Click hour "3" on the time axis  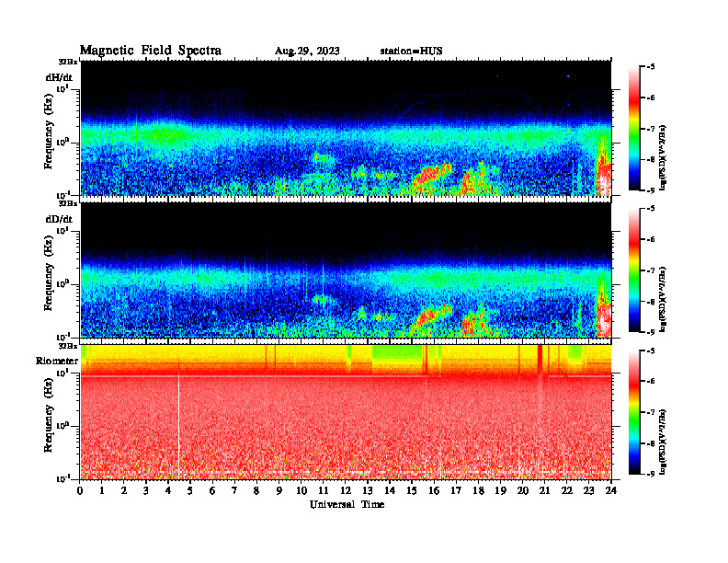pos(146,490)
